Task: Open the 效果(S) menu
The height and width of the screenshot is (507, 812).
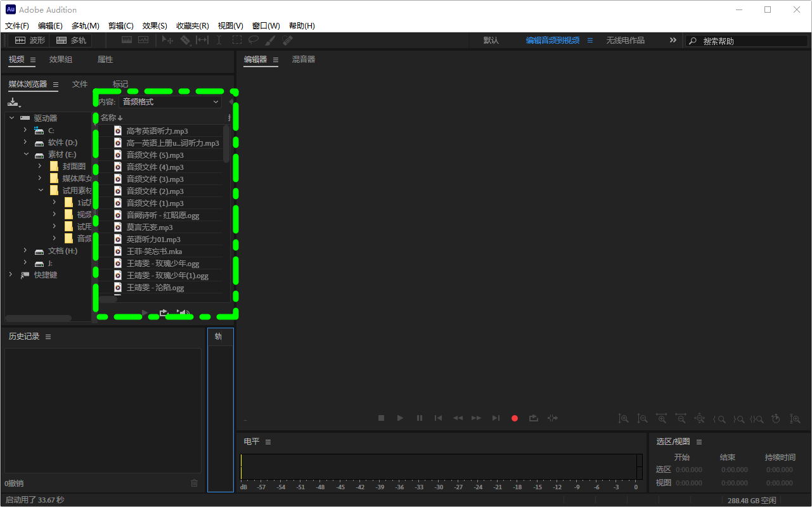Action: (155, 26)
